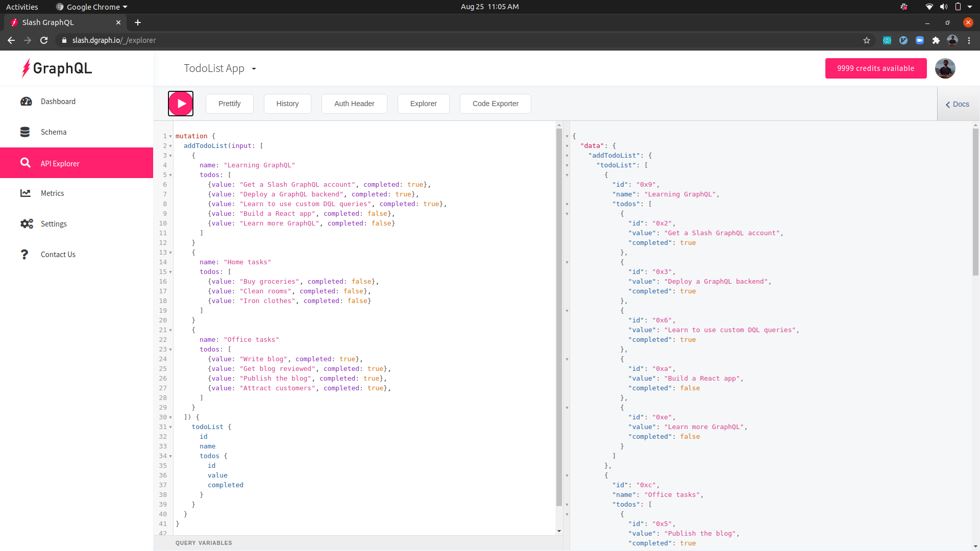Click the "Learning GraphQL" name string at line 4
Screen dimensions: 980x551
click(x=259, y=165)
